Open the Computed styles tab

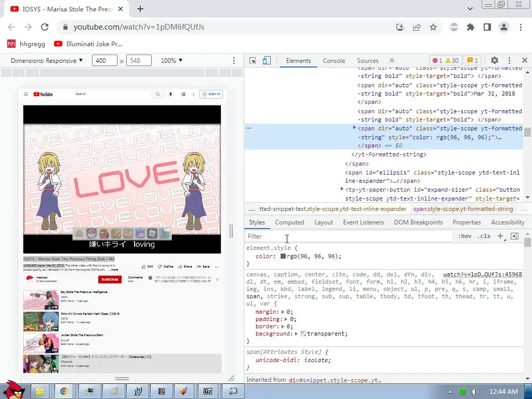click(289, 222)
